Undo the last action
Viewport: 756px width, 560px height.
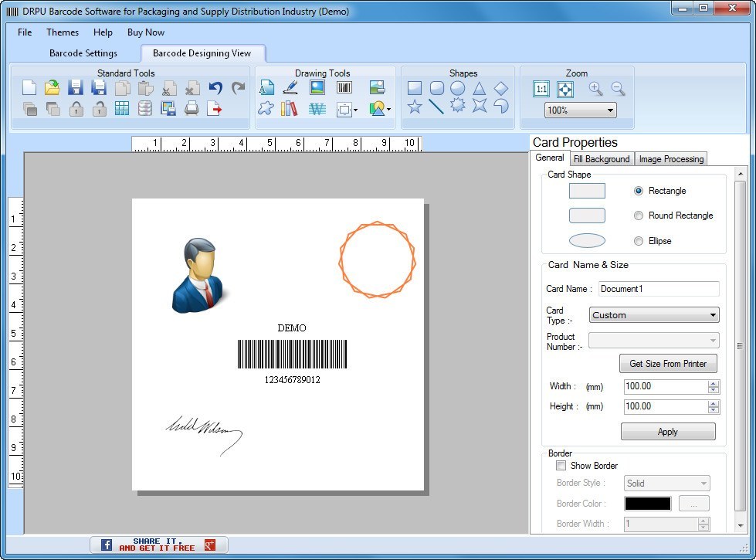(215, 88)
